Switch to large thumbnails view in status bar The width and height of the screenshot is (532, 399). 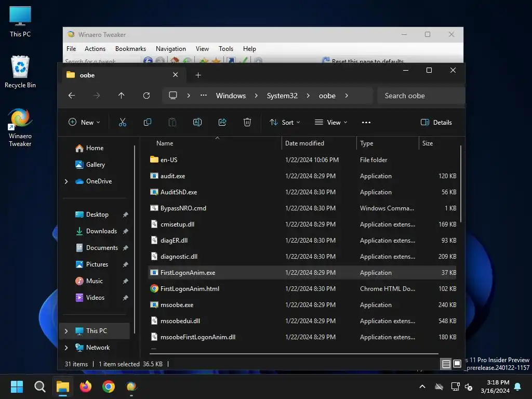tap(457, 364)
